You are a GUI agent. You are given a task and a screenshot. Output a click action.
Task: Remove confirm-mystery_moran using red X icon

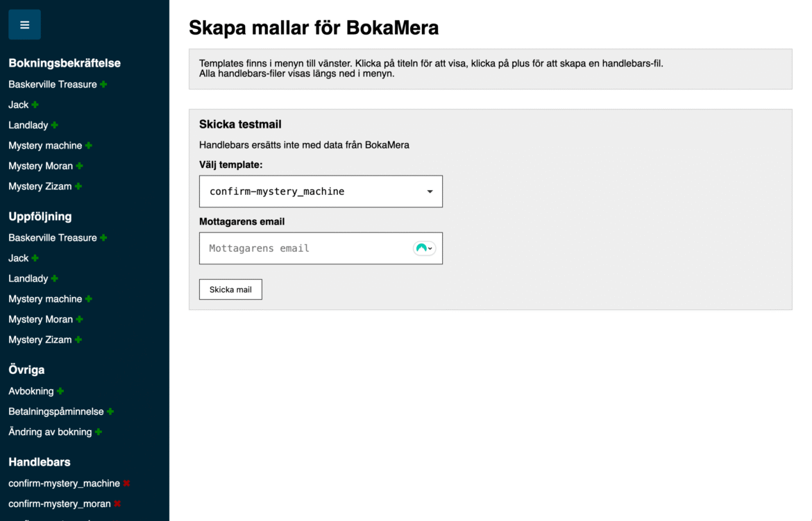click(x=117, y=504)
